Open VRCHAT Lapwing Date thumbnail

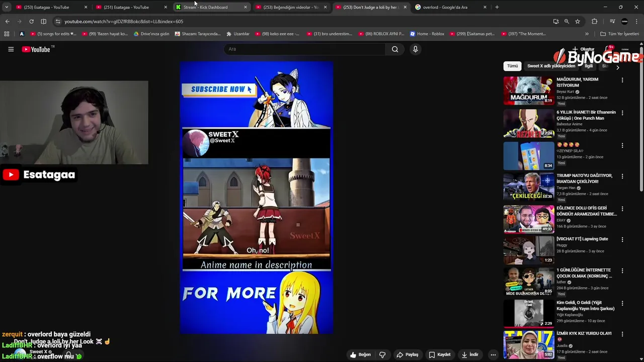point(528,250)
